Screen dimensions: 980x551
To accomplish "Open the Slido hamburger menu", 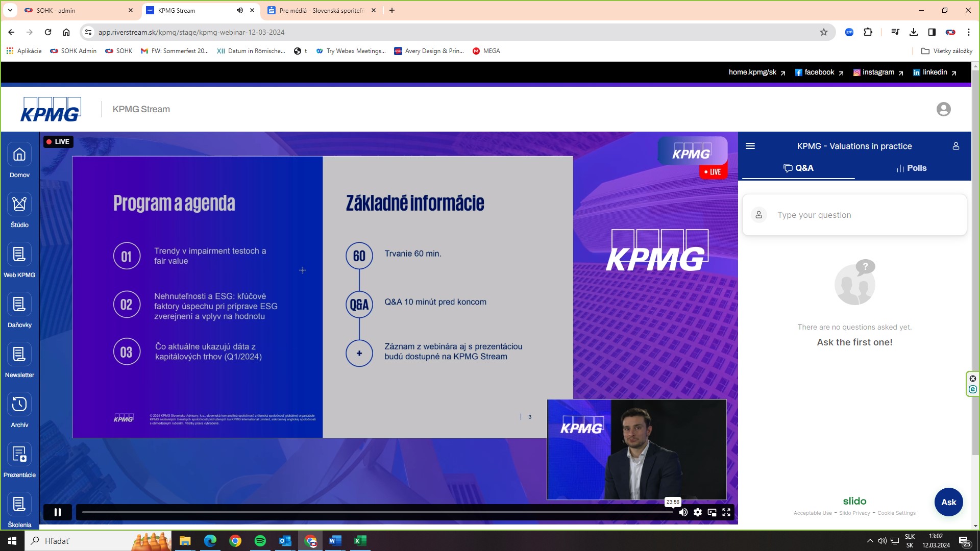I will (x=750, y=146).
